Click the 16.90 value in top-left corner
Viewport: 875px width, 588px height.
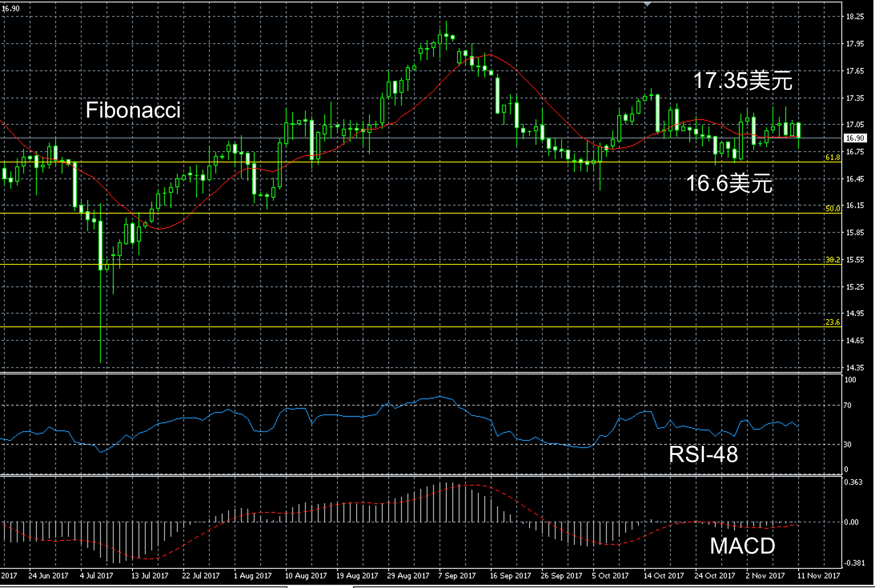[11, 8]
